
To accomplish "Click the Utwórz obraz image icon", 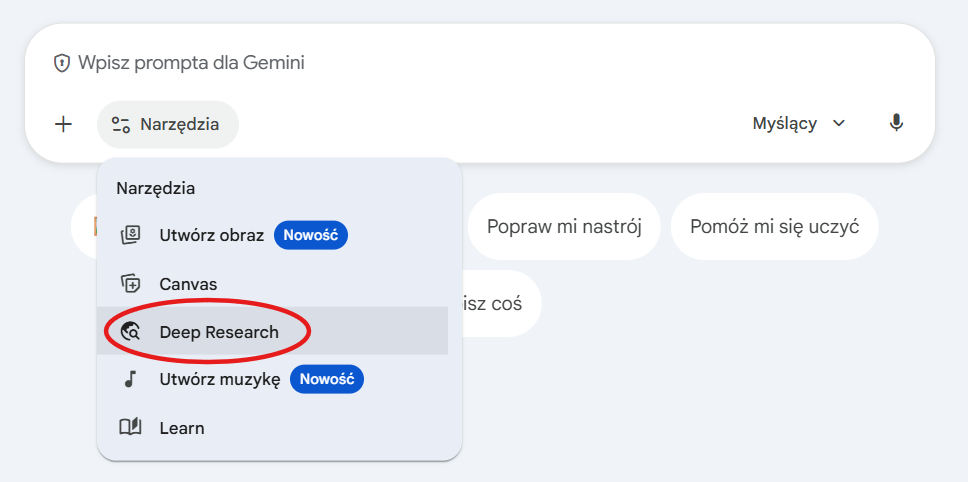I will 130,235.
